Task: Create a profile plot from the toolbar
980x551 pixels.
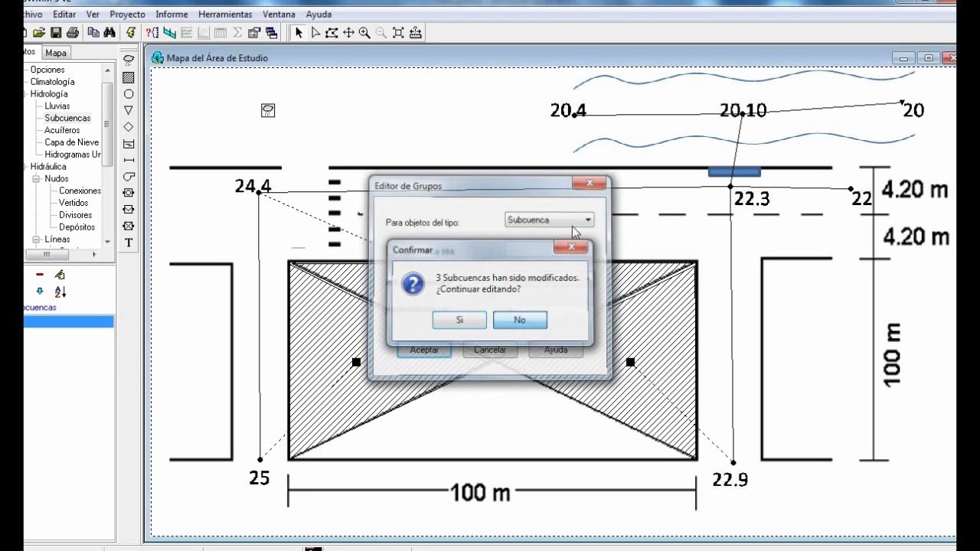Action: [169, 33]
